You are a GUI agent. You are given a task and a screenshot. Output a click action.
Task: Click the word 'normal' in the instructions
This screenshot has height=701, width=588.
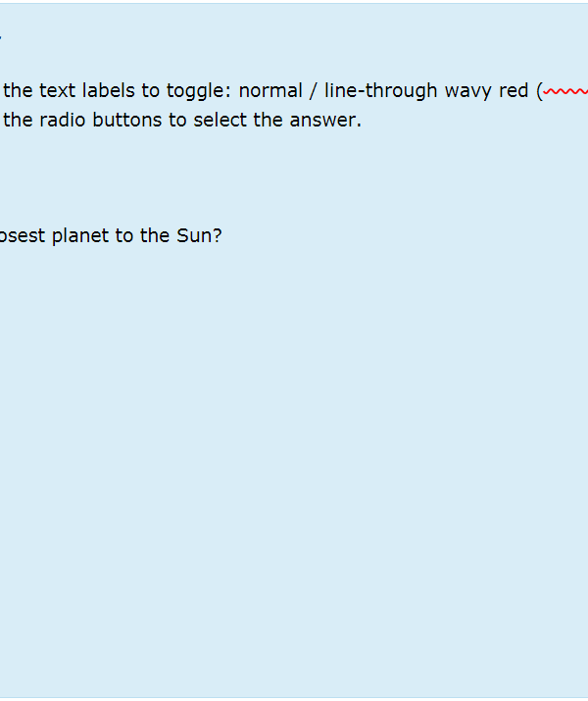270,91
